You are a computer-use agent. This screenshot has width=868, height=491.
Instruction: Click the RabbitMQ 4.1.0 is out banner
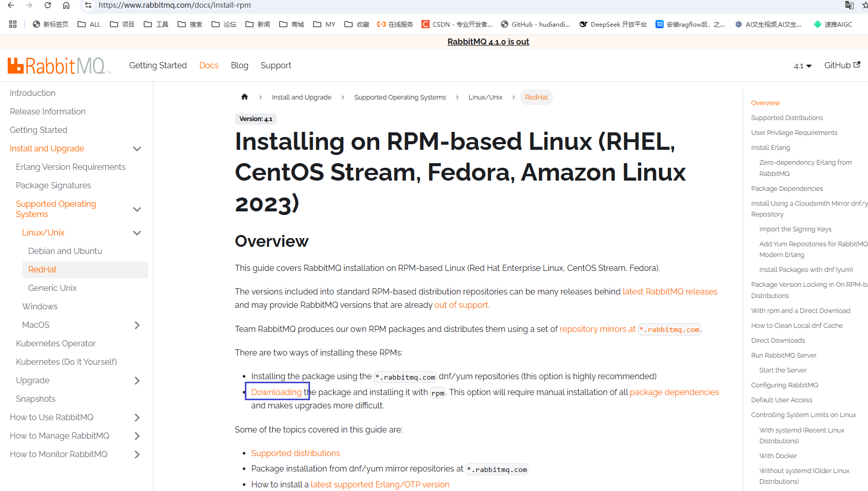[488, 42]
